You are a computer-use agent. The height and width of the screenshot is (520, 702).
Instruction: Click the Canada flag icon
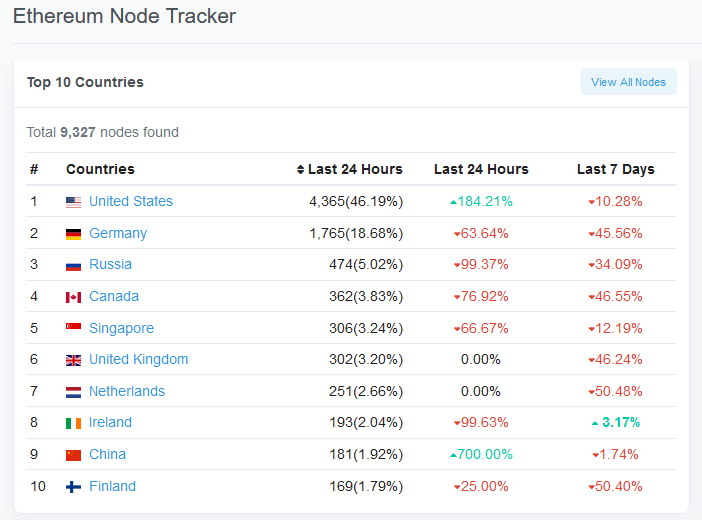tap(73, 297)
